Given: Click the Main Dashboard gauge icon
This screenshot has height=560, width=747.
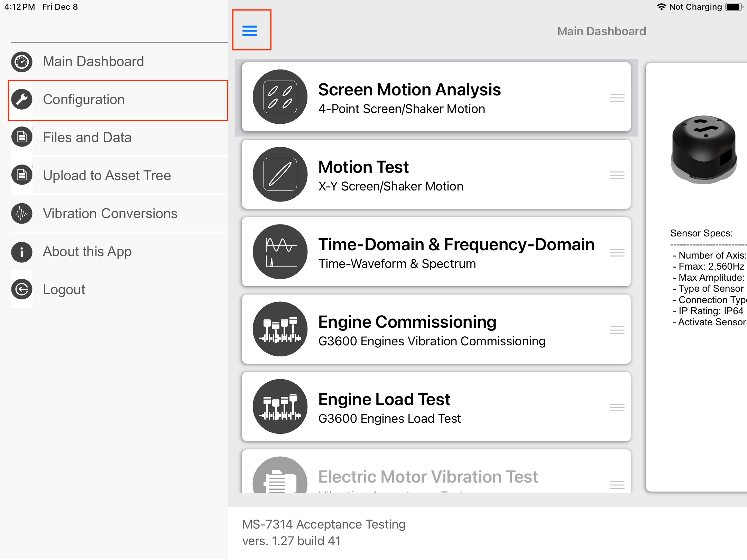Looking at the screenshot, I should click(22, 62).
